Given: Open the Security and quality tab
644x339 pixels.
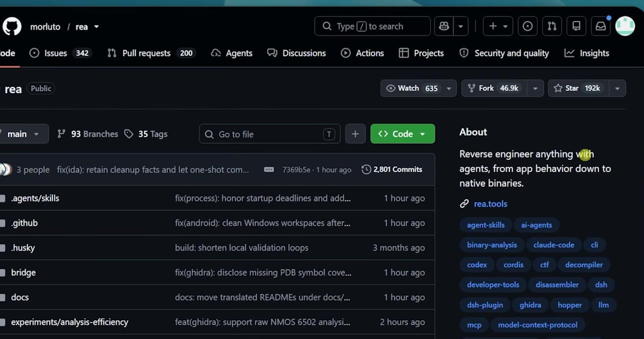Looking at the screenshot, I should point(504,53).
